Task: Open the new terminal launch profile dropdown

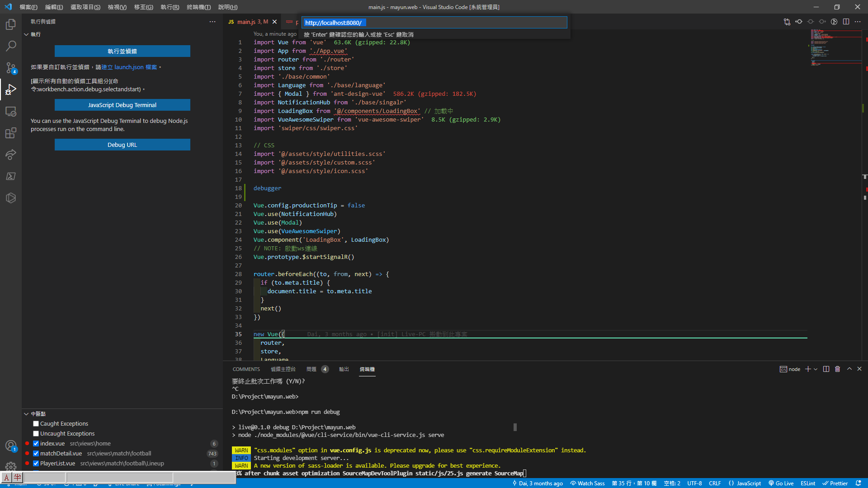Action: [816, 369]
